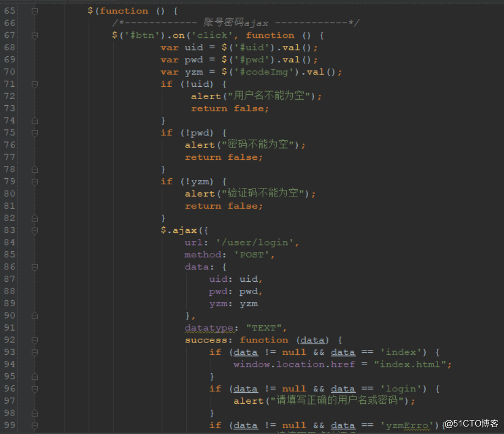Click 'return false;' on line 77
This screenshot has height=434, width=504.
point(224,157)
